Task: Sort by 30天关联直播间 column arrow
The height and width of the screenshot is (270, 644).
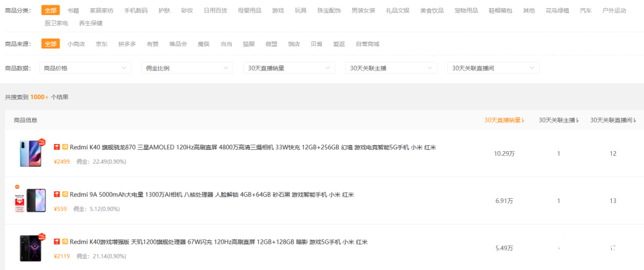Action: pos(636,120)
